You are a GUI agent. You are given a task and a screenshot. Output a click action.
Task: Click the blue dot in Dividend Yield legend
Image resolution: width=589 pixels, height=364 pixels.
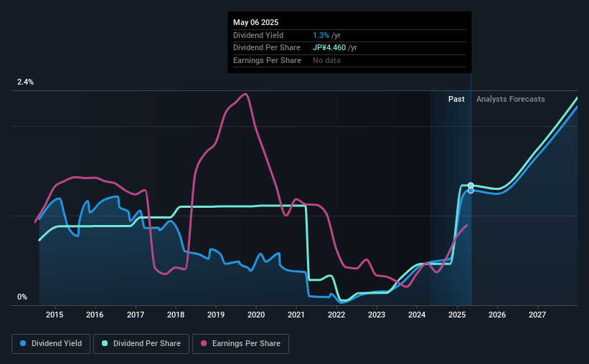(23, 343)
